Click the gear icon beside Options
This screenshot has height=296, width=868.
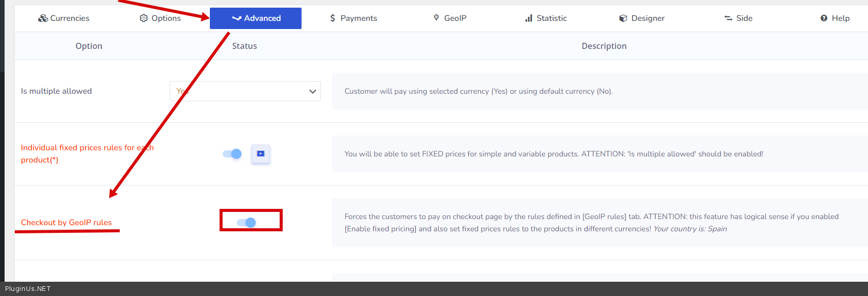click(144, 18)
